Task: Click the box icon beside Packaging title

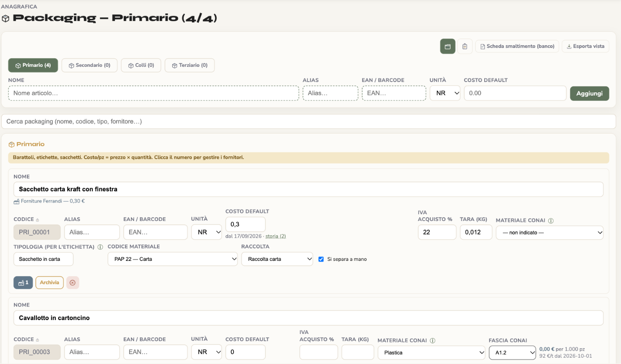Action: [5, 18]
